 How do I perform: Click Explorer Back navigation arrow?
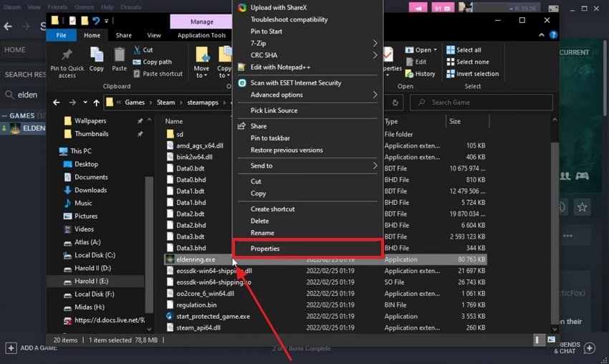click(57, 102)
